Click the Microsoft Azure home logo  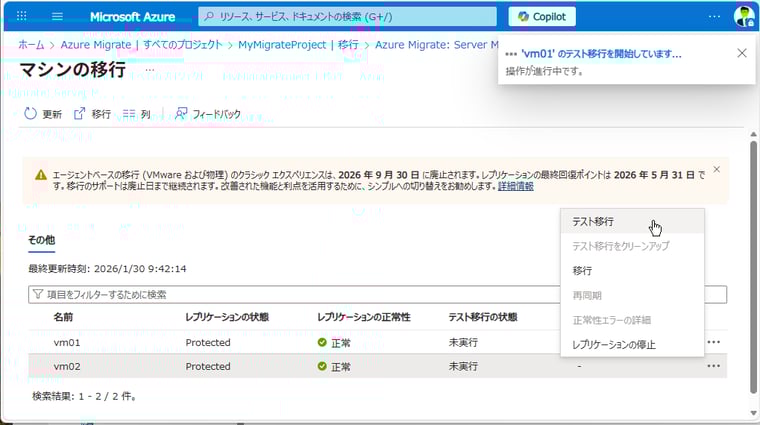point(132,16)
